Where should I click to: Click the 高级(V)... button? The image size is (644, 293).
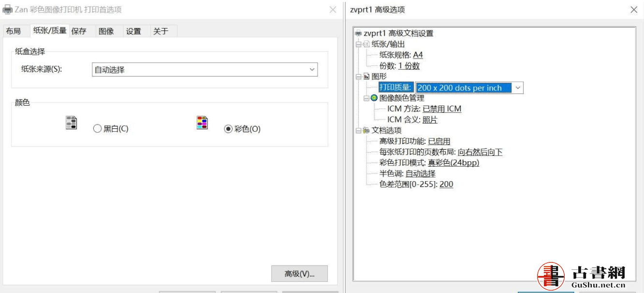pyautogui.click(x=299, y=274)
